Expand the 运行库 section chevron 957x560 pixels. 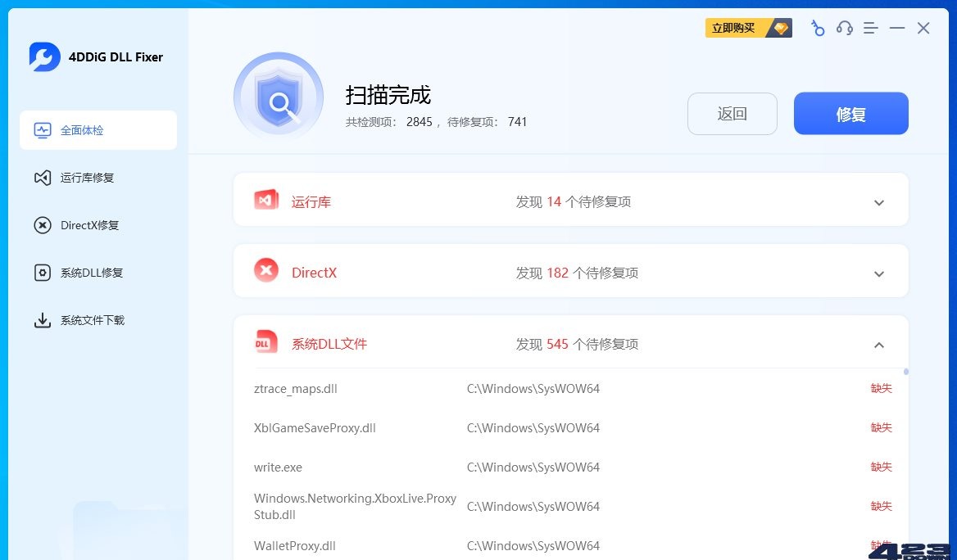point(879,202)
